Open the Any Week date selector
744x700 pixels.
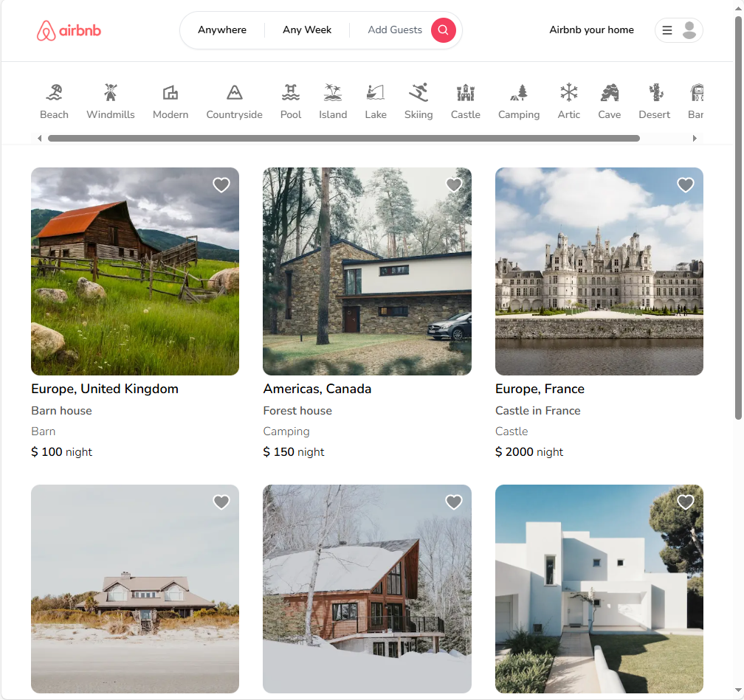(x=307, y=30)
